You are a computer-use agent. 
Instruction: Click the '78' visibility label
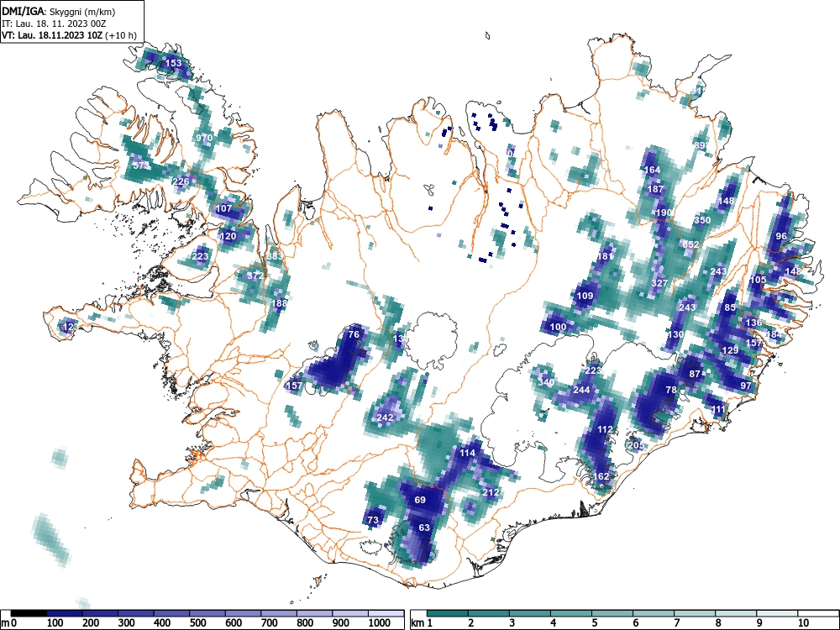pyautogui.click(x=671, y=390)
